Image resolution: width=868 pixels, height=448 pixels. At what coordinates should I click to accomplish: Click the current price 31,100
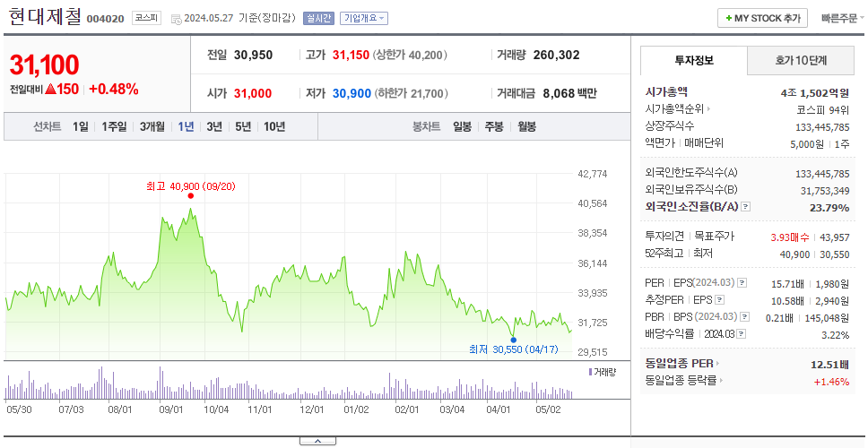(44, 65)
